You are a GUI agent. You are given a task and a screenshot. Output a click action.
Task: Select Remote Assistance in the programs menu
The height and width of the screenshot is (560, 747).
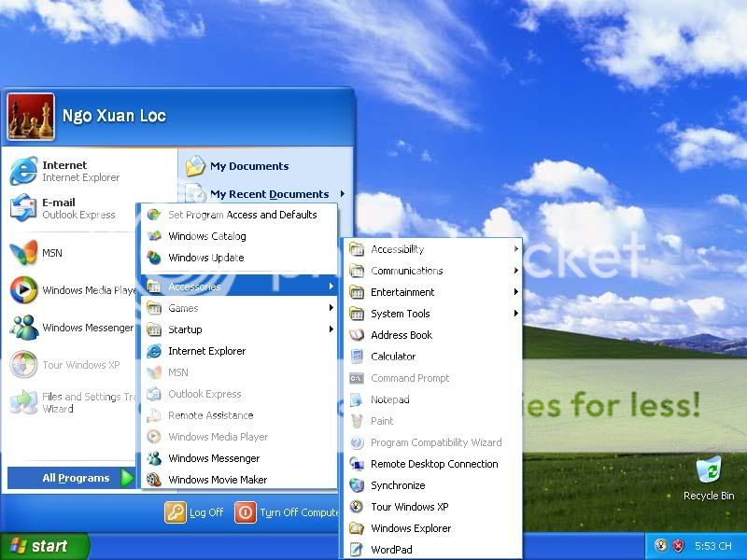coord(239,415)
